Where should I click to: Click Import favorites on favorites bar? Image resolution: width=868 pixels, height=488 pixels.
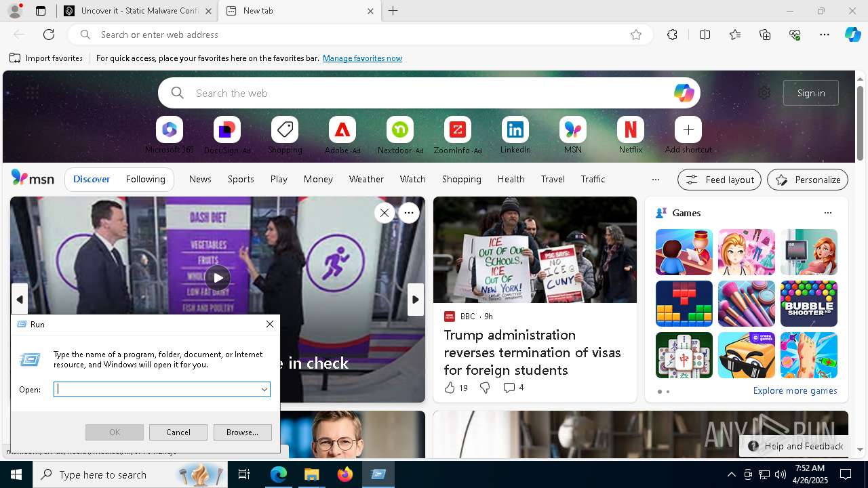coord(46,58)
